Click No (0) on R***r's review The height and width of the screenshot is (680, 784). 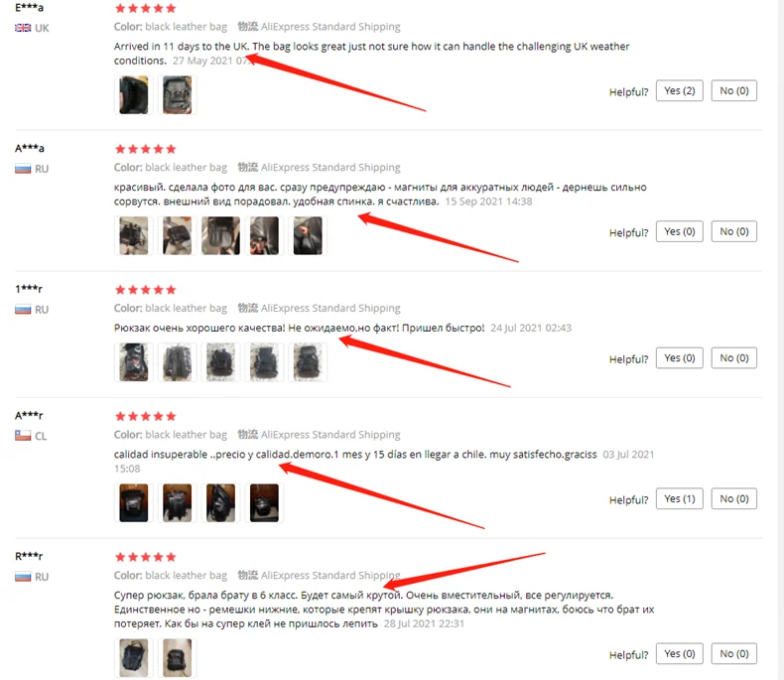734,653
